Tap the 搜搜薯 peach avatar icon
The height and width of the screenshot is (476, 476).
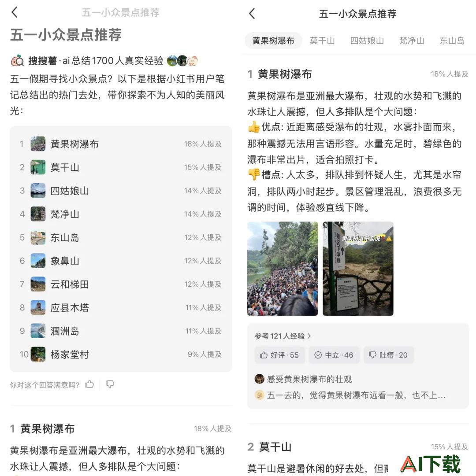[17, 61]
